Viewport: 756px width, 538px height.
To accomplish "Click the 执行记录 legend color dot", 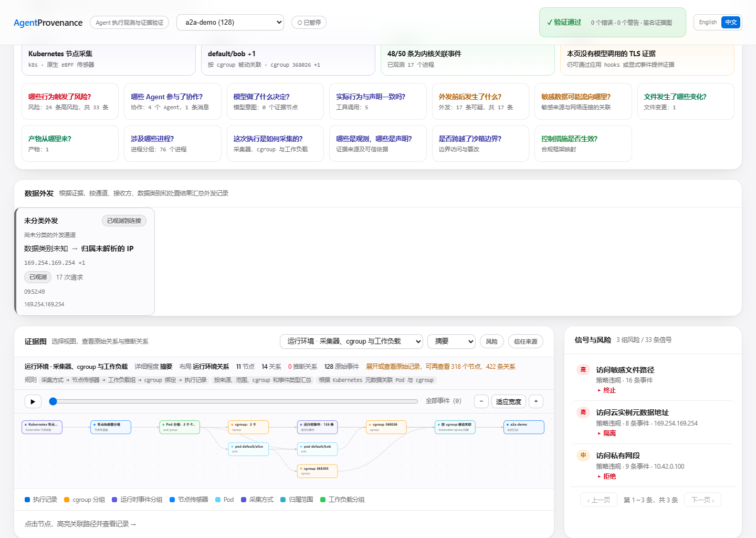I will tap(27, 500).
